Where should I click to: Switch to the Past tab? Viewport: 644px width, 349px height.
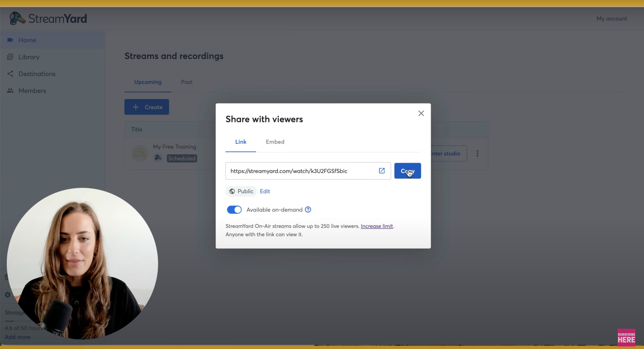(187, 82)
